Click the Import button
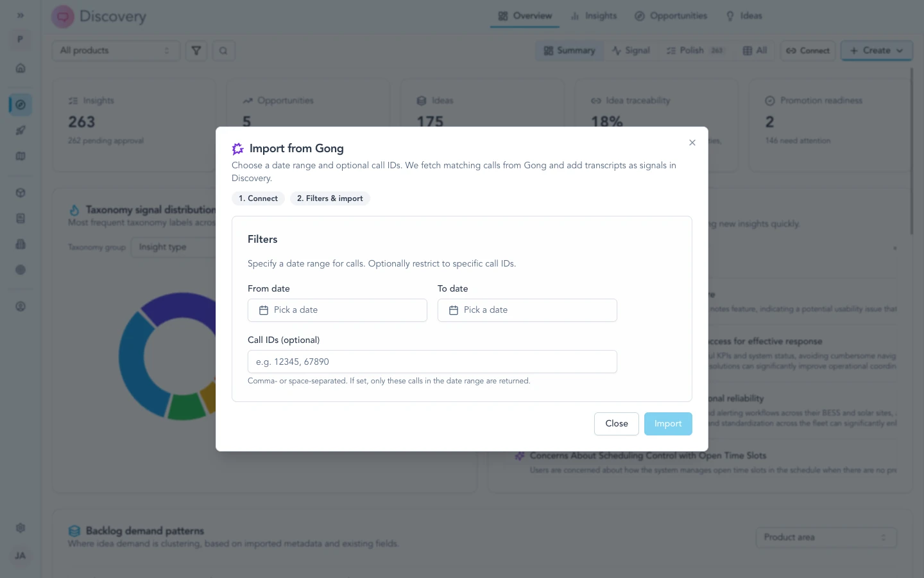The height and width of the screenshot is (578, 924). click(668, 424)
